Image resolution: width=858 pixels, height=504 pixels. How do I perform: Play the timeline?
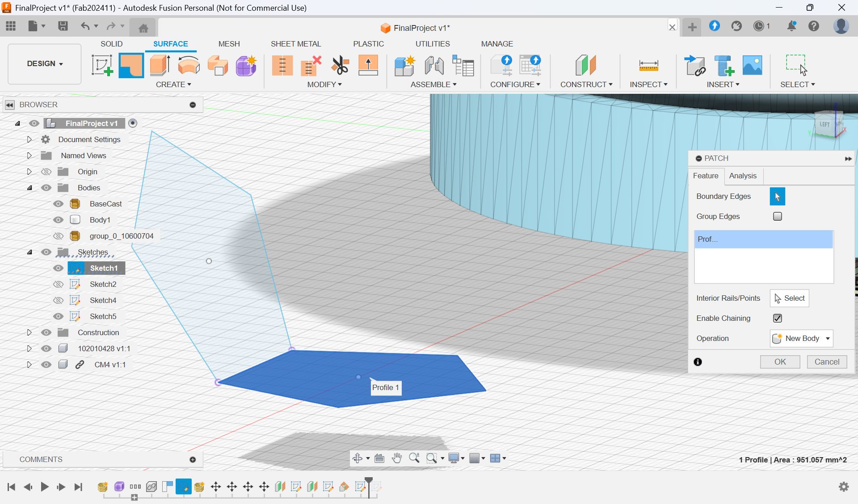pyautogui.click(x=44, y=487)
